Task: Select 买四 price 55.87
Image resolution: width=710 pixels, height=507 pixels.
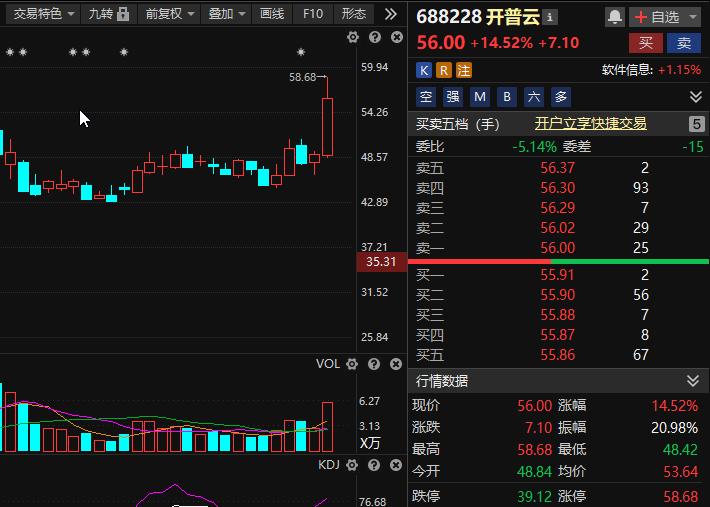Action: coord(557,335)
